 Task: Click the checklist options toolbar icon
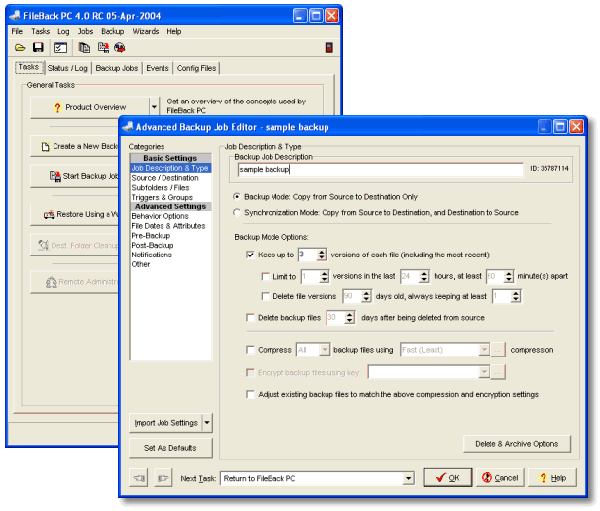(x=60, y=47)
